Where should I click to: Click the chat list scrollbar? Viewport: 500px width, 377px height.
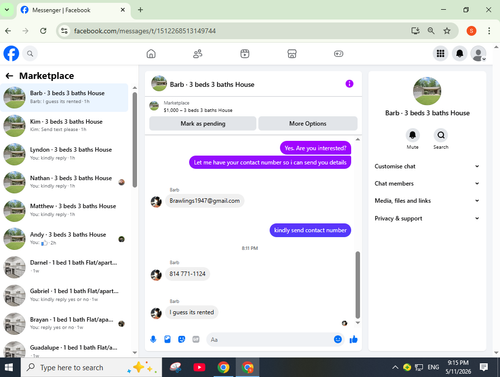coord(135,140)
